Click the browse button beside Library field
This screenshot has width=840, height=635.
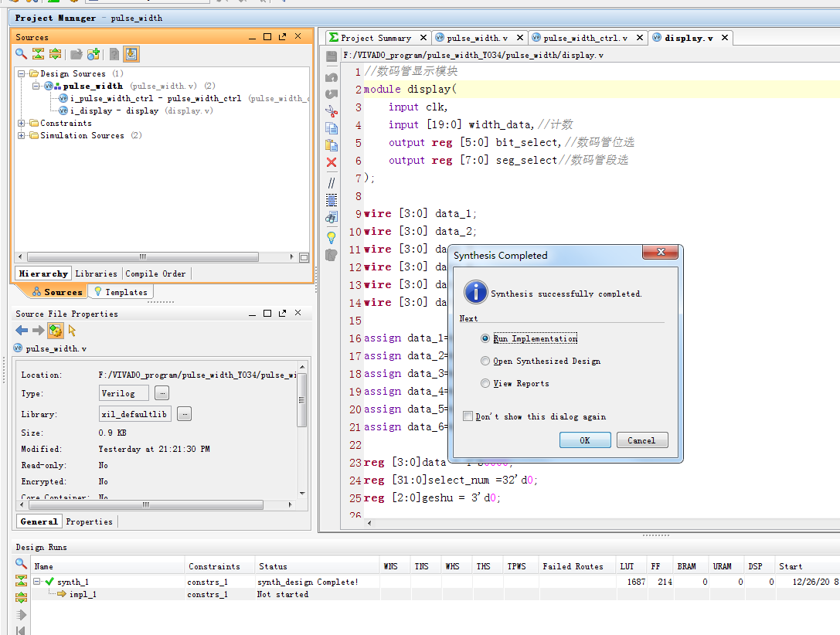coord(184,414)
